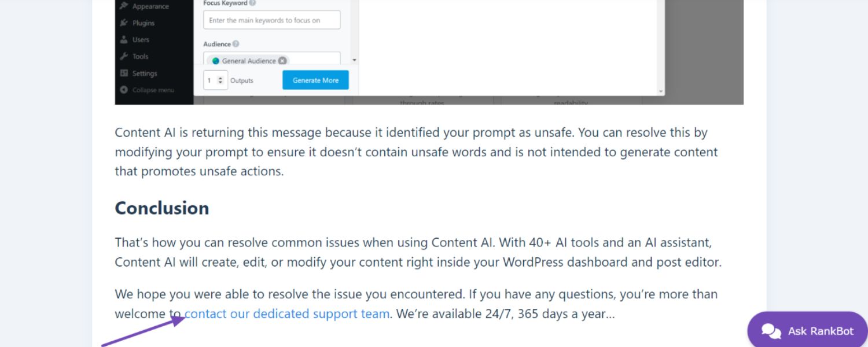Open the Audience selection box
The height and width of the screenshot is (347, 868).
(x=312, y=60)
